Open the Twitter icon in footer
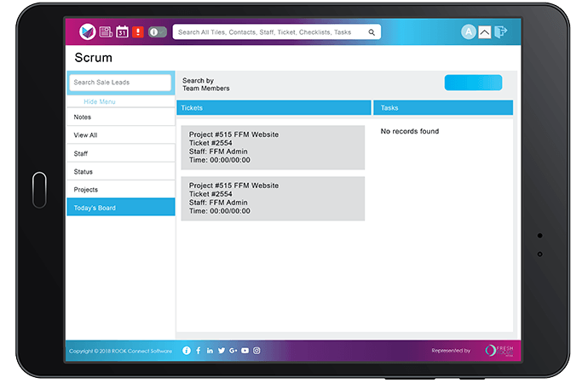Viewport: 588px width, 383px height. tap(222, 351)
